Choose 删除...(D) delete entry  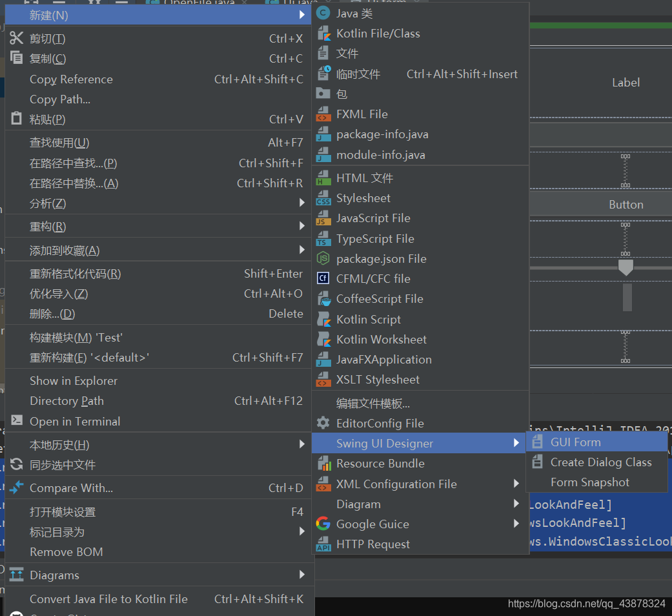click(x=158, y=314)
